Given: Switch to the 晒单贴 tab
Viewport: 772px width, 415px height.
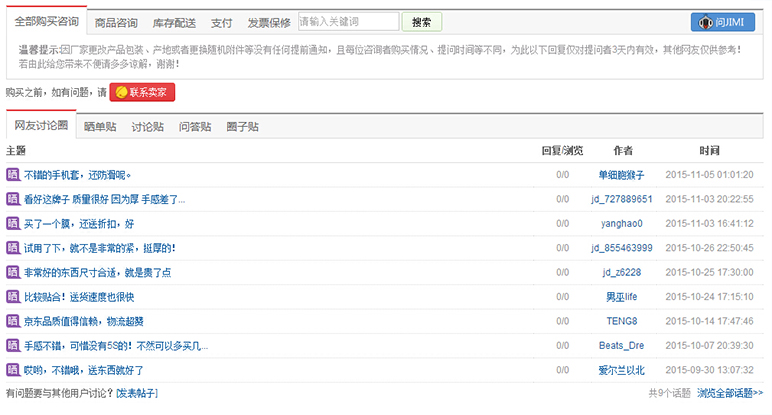Looking at the screenshot, I should pyautogui.click(x=100, y=127).
